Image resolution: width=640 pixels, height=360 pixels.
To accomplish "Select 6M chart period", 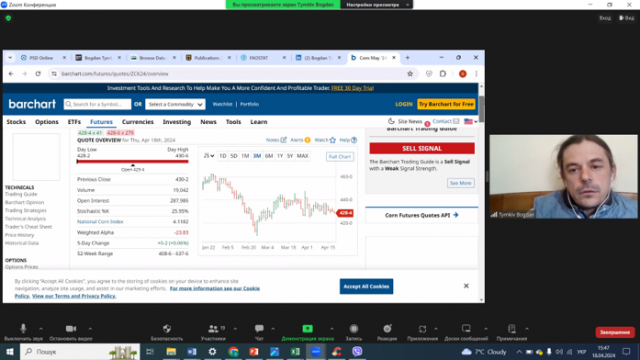I will 269,156.
